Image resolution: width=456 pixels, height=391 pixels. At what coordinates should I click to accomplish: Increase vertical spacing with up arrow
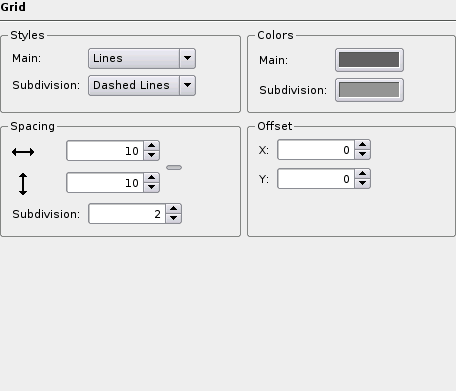[x=152, y=178]
